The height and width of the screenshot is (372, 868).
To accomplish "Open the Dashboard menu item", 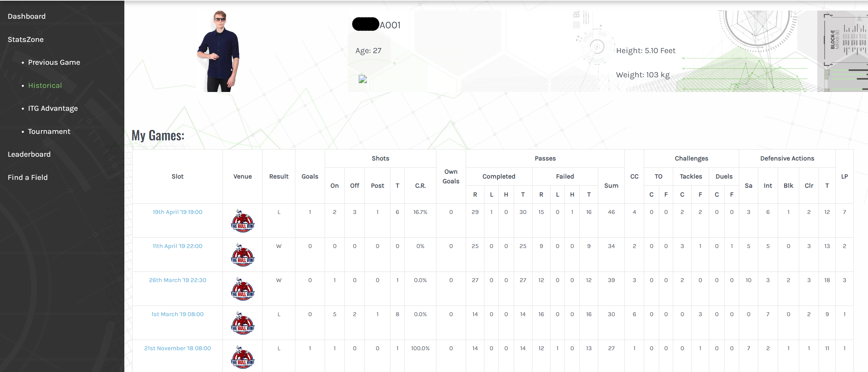I will [27, 16].
